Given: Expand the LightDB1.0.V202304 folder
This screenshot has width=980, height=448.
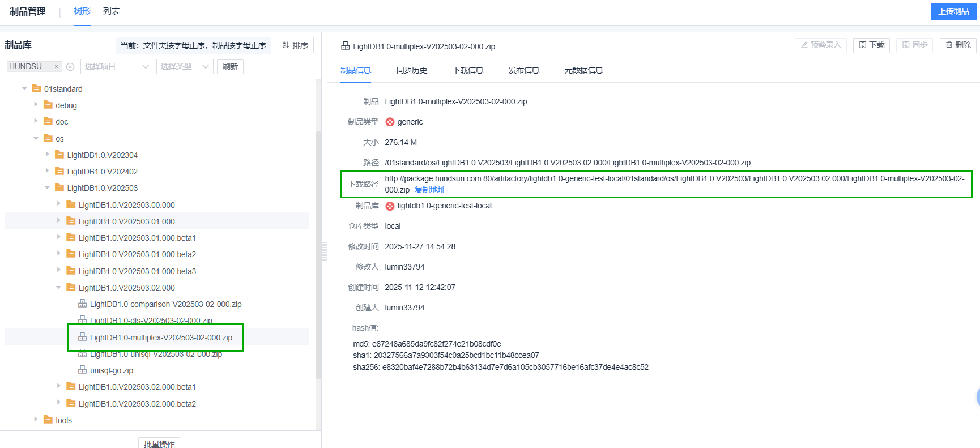Looking at the screenshot, I should (47, 155).
